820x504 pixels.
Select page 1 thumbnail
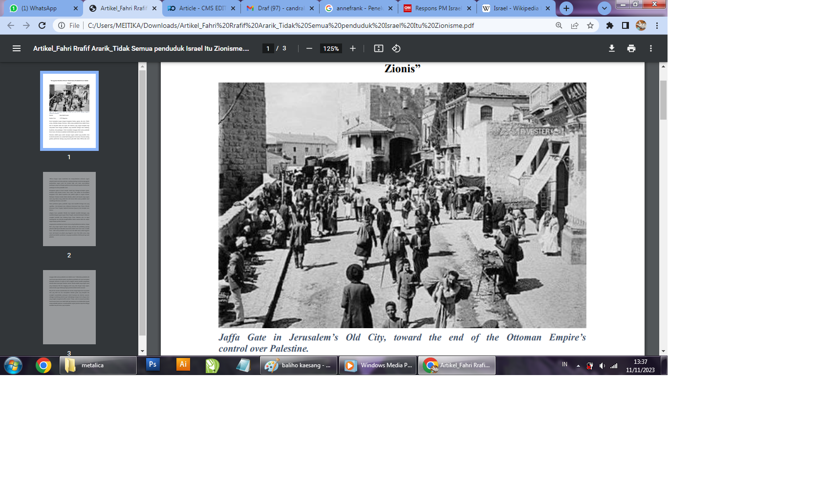click(x=69, y=111)
